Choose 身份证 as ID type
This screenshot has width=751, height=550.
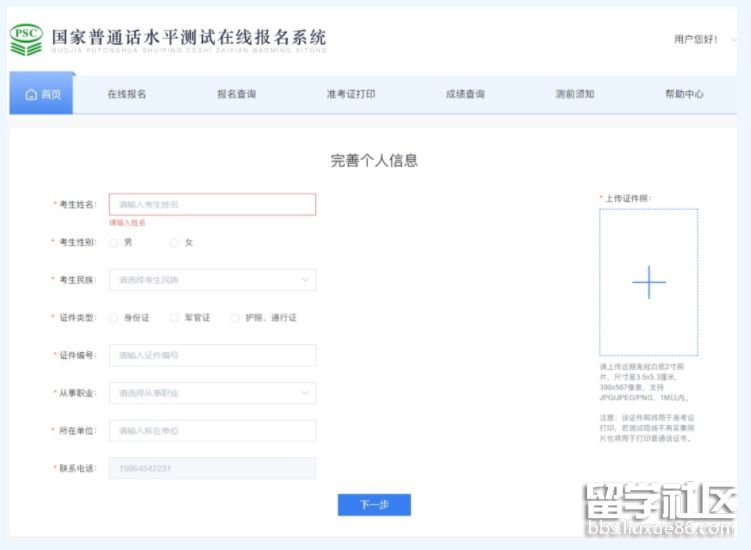tap(114, 318)
